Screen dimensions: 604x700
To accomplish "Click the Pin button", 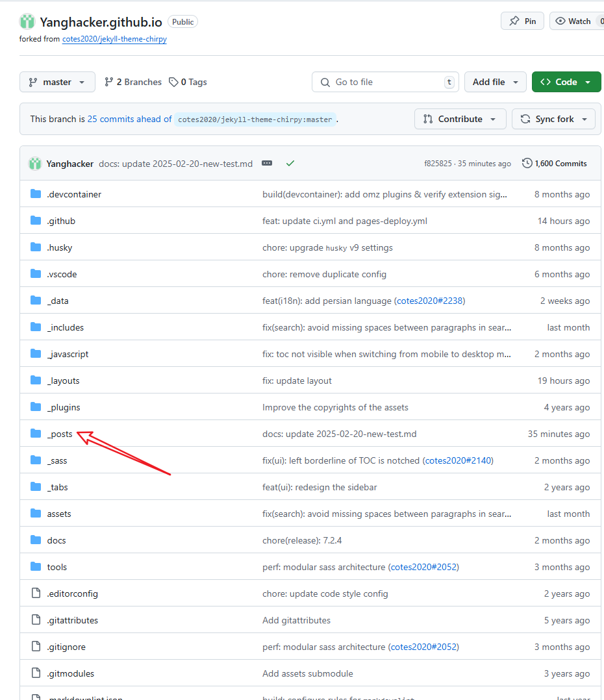I will pyautogui.click(x=522, y=21).
